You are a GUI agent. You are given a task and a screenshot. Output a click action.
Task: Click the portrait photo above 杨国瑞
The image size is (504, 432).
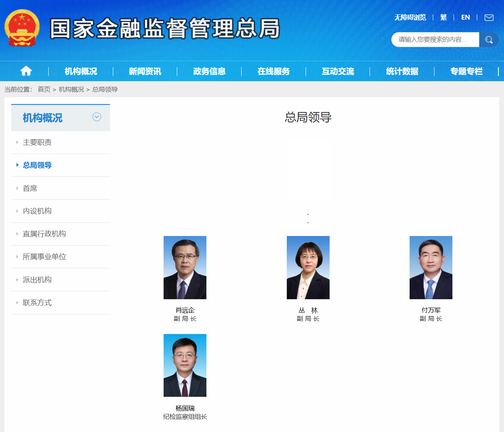coord(185,365)
